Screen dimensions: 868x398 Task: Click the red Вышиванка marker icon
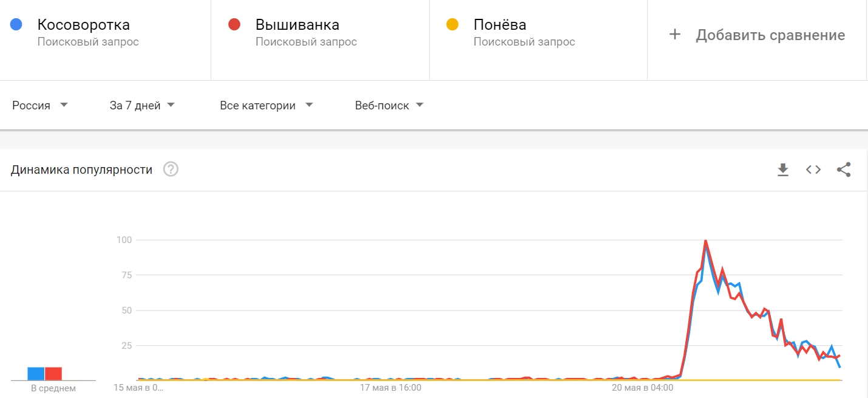pos(234,24)
